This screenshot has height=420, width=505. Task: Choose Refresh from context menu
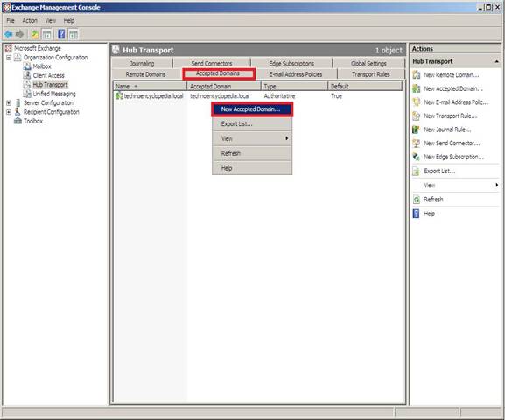pyautogui.click(x=252, y=153)
